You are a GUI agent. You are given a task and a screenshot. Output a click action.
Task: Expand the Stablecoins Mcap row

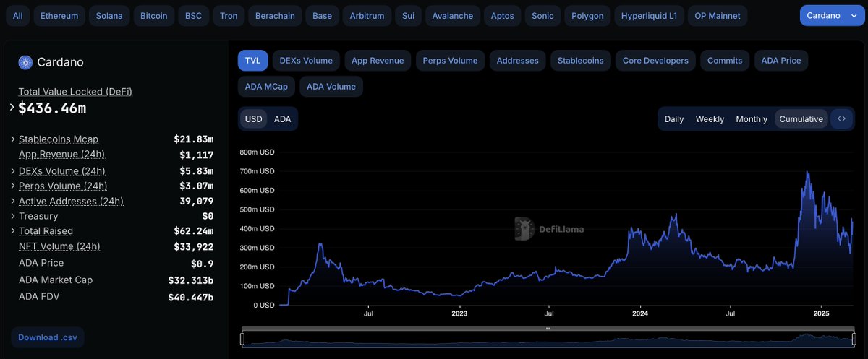(x=12, y=139)
